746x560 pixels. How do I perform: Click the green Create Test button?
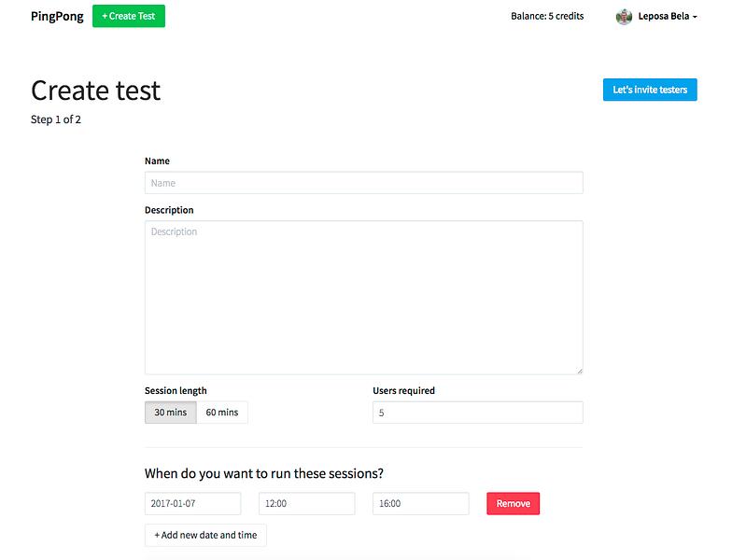click(129, 16)
